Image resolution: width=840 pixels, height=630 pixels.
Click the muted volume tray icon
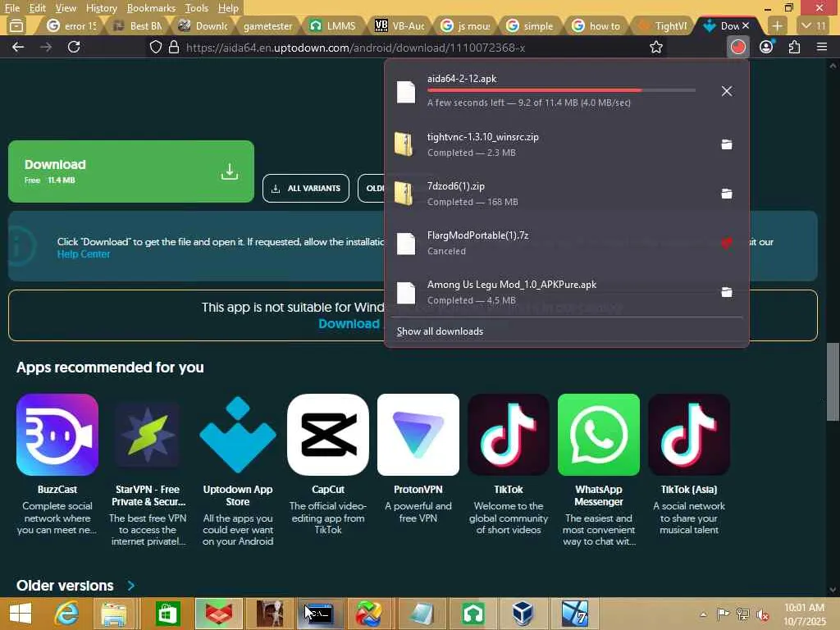pyautogui.click(x=762, y=614)
